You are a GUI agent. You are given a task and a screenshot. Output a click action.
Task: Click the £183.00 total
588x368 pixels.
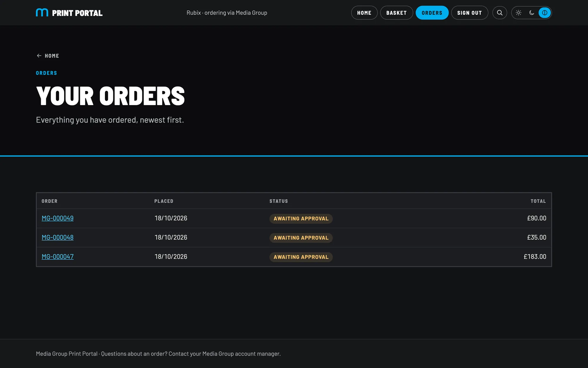point(535,257)
